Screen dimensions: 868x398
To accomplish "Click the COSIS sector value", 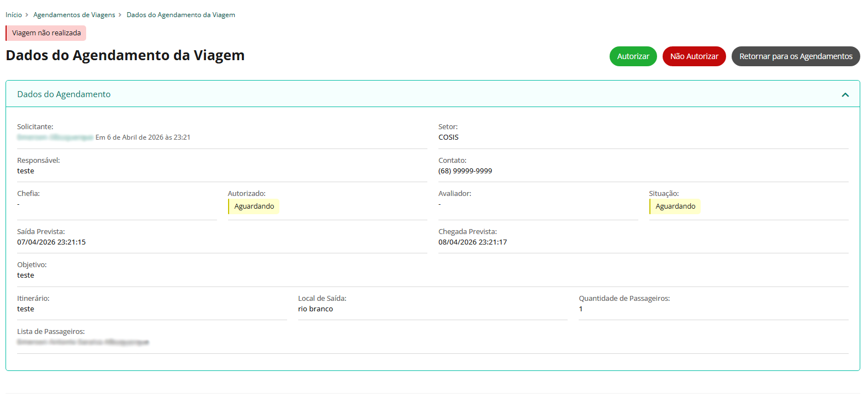I will (448, 137).
